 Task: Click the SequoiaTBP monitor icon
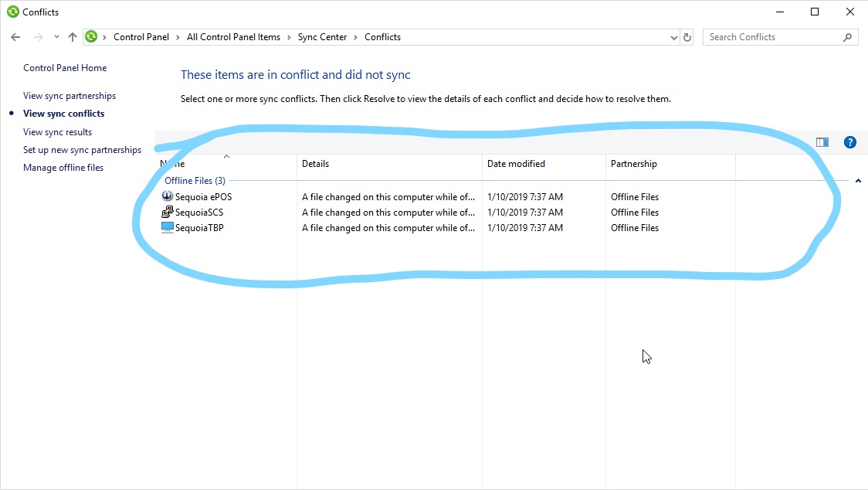(168, 227)
